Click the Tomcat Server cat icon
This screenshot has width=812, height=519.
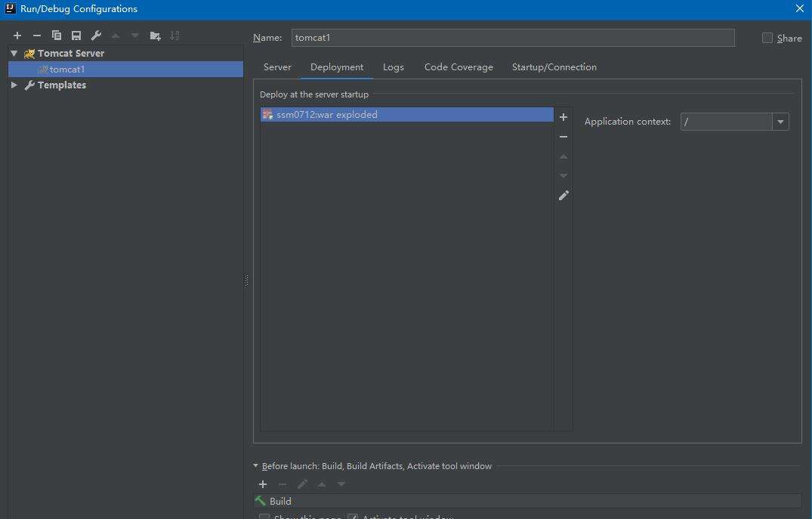[x=29, y=54]
